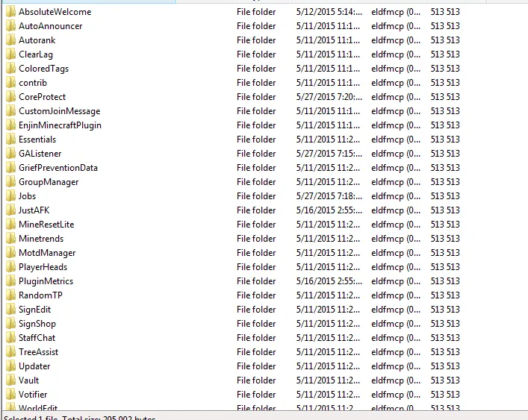Select the SignShop folder name
528x420 pixels.
[37, 324]
